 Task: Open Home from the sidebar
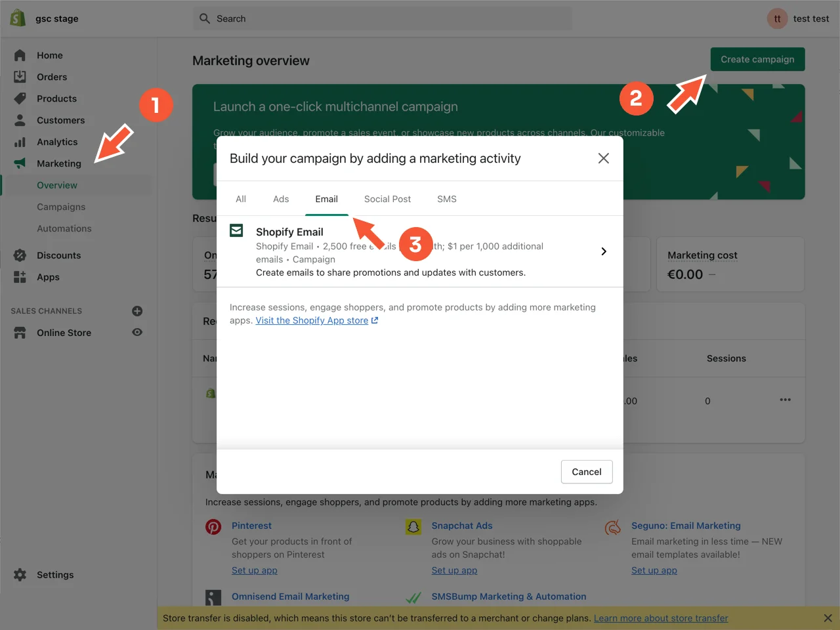point(50,55)
